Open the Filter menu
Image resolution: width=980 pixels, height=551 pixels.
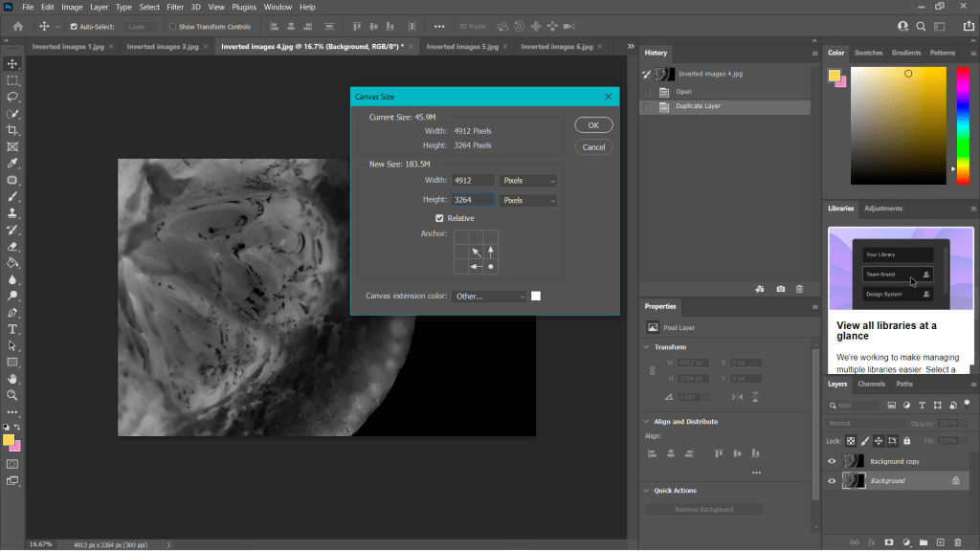pyautogui.click(x=175, y=7)
